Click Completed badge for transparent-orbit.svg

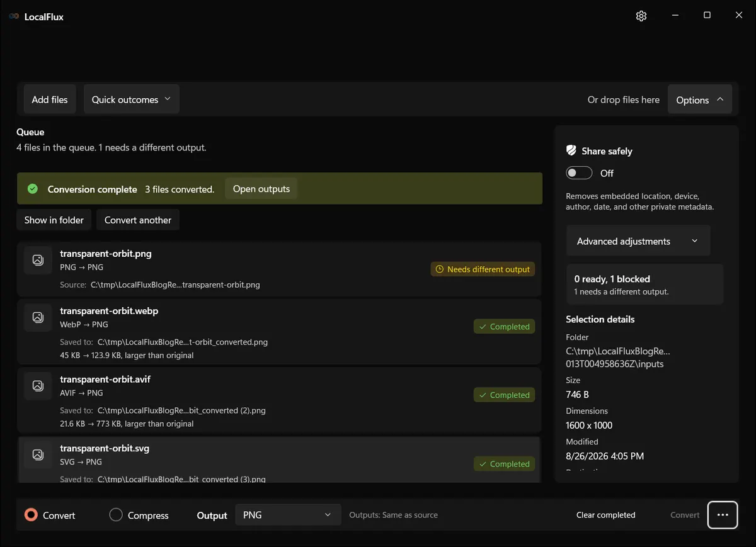504,464
